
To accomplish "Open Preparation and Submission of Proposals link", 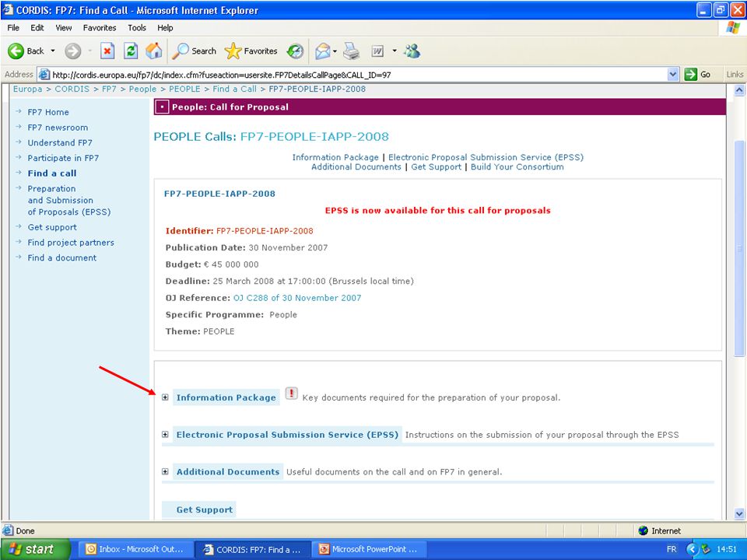I will click(69, 200).
